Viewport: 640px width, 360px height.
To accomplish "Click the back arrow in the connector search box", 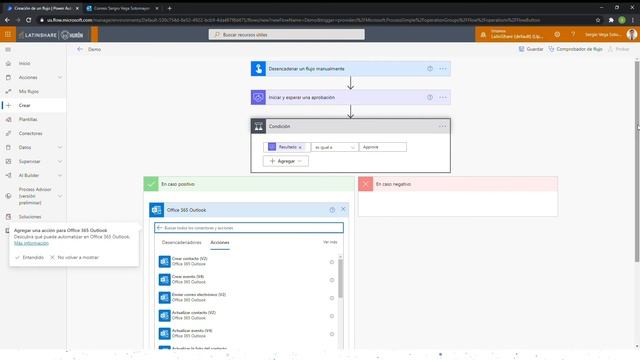I will tap(160, 228).
